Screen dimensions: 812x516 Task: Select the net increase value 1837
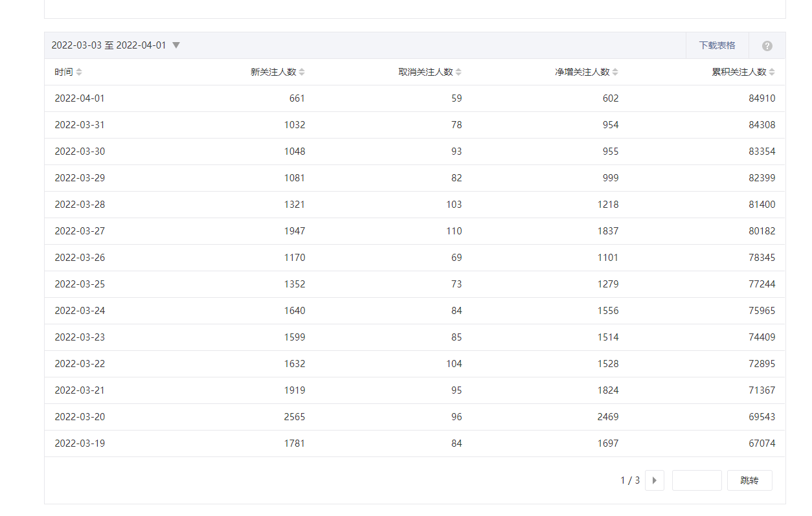pos(608,231)
